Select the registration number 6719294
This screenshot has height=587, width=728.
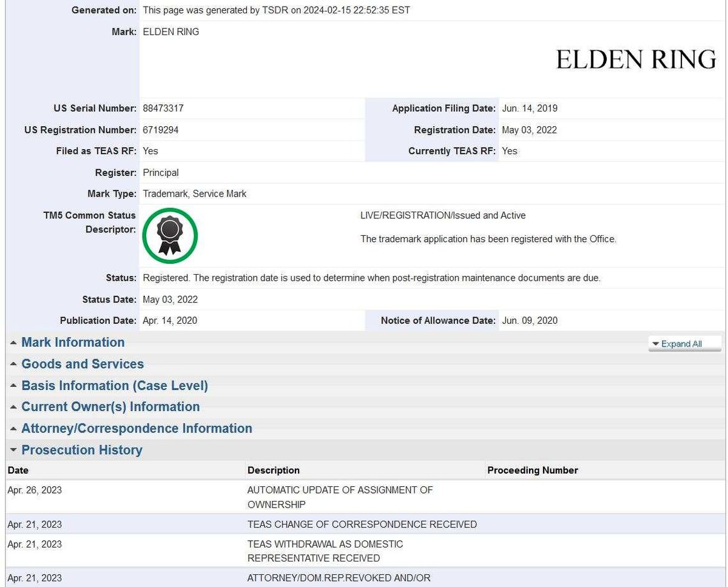coord(161,130)
